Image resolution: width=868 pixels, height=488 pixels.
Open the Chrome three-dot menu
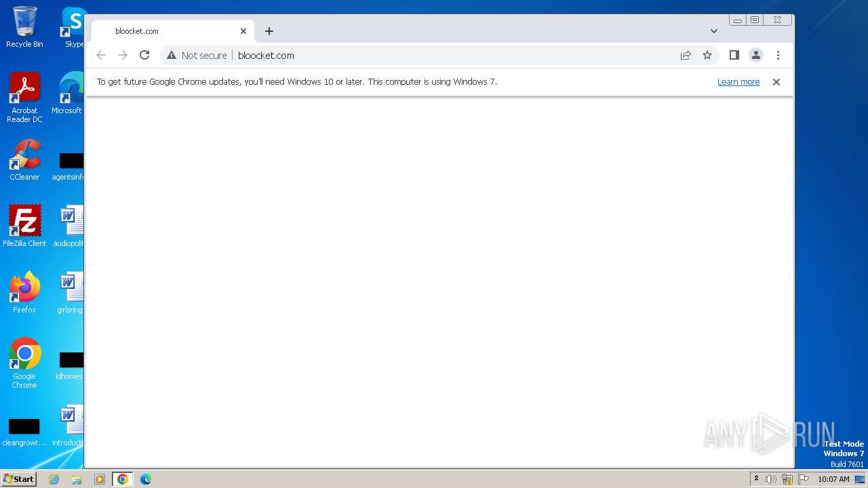tap(778, 56)
